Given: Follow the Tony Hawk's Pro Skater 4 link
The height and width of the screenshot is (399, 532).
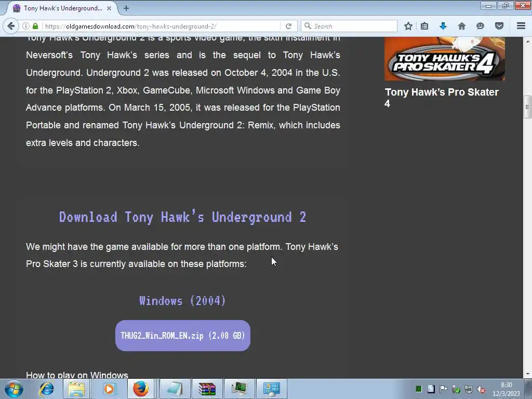Looking at the screenshot, I should (x=442, y=98).
